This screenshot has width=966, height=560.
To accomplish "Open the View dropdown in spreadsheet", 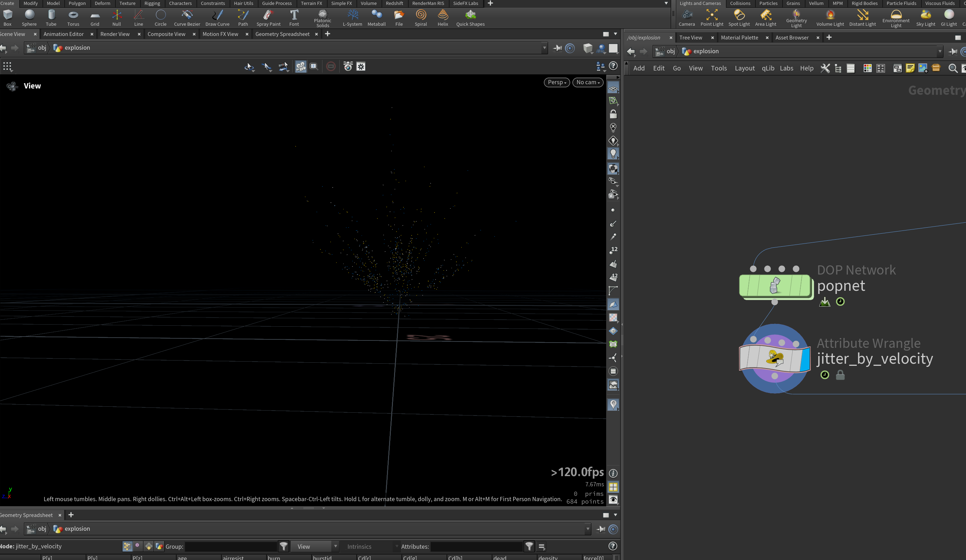I will pyautogui.click(x=315, y=546).
